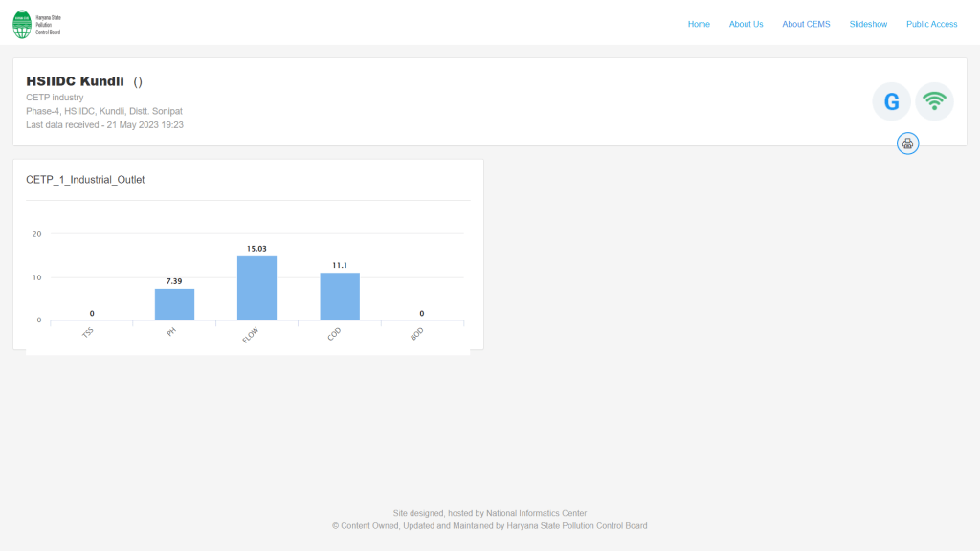Launch the Slideshow view

pyautogui.click(x=868, y=24)
